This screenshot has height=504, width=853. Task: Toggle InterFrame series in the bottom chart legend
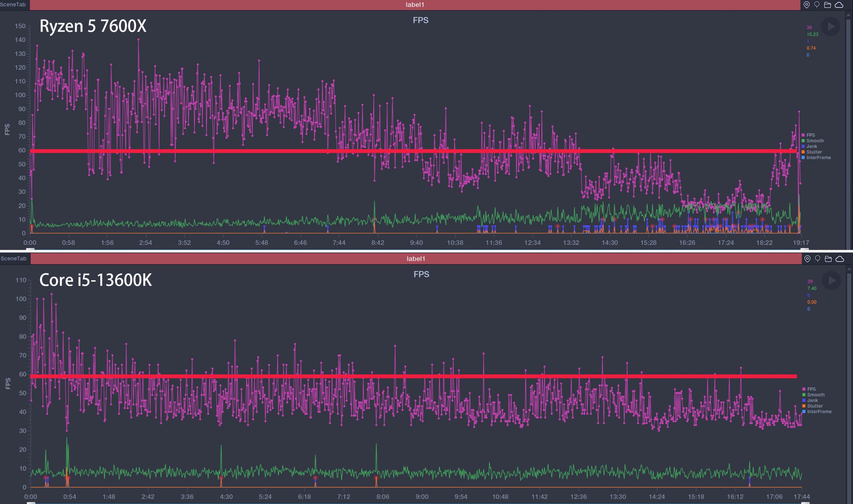click(817, 412)
